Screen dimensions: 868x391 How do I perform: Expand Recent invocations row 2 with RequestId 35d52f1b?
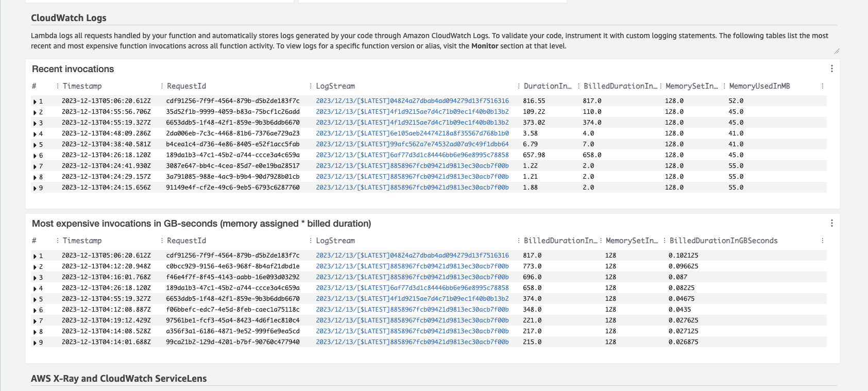click(35, 112)
